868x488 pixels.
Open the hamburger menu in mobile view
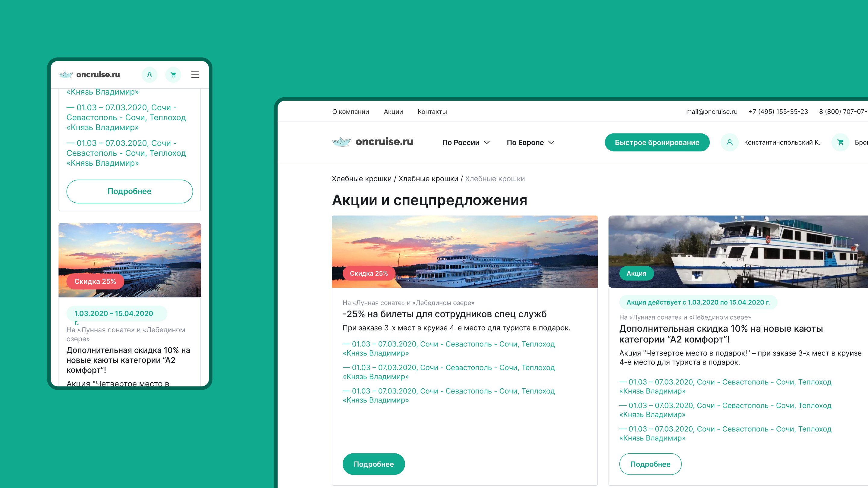pos(195,75)
